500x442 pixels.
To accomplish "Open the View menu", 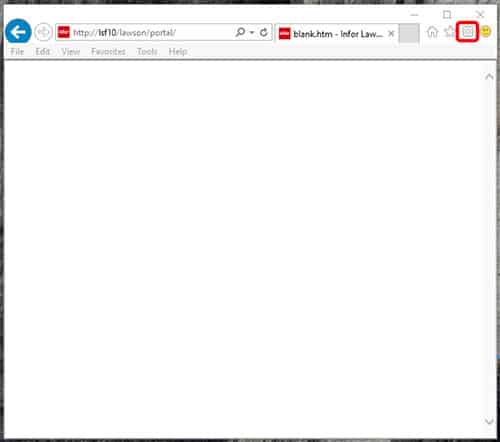I will [x=71, y=52].
